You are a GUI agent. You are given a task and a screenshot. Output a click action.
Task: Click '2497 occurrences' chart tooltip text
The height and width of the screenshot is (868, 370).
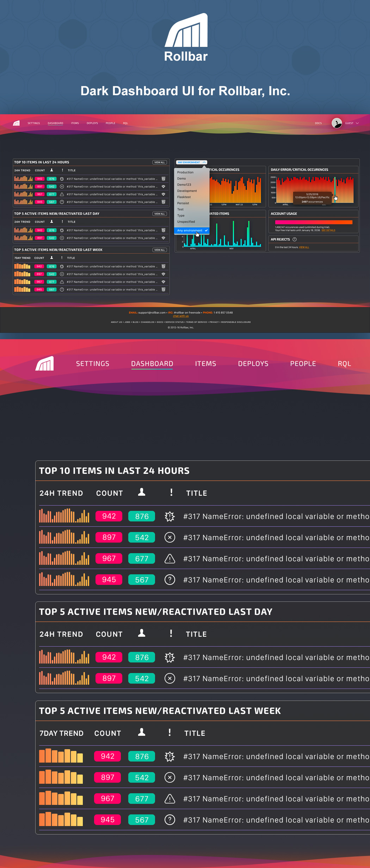pos(312,202)
